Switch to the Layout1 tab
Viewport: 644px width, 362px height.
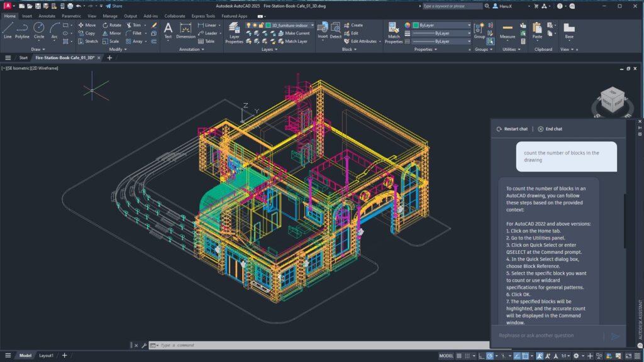pyautogui.click(x=45, y=355)
